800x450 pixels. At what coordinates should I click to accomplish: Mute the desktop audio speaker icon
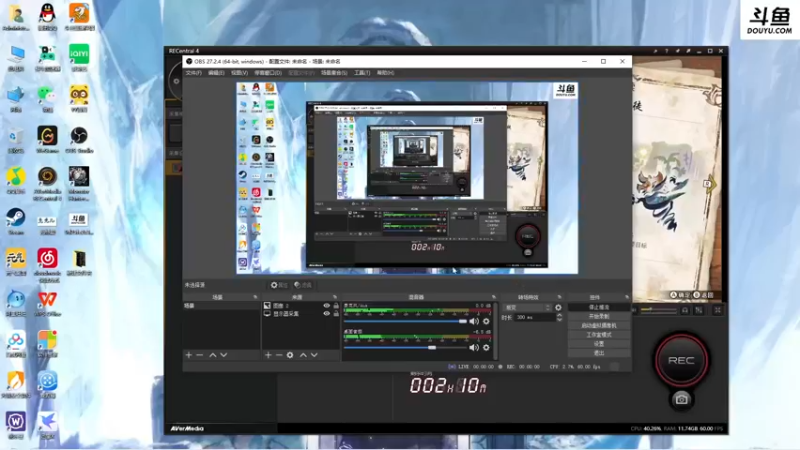pyautogui.click(x=474, y=347)
